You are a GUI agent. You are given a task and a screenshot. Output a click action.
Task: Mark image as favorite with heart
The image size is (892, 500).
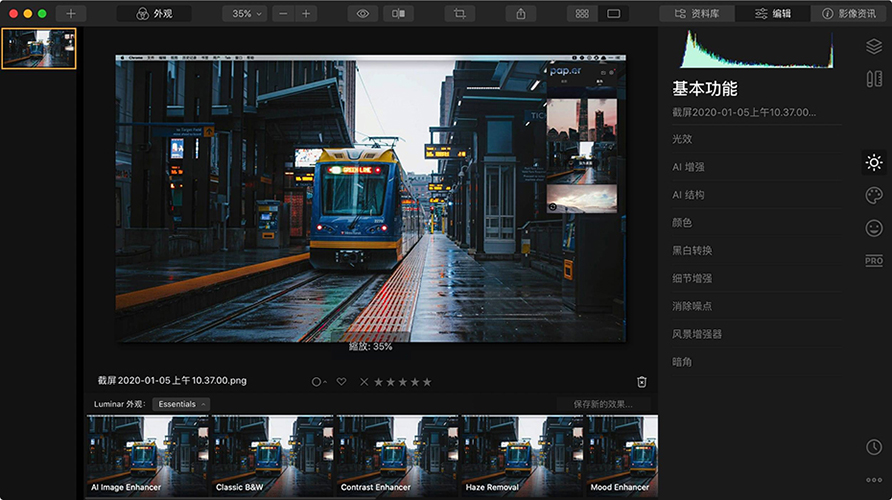coord(341,382)
